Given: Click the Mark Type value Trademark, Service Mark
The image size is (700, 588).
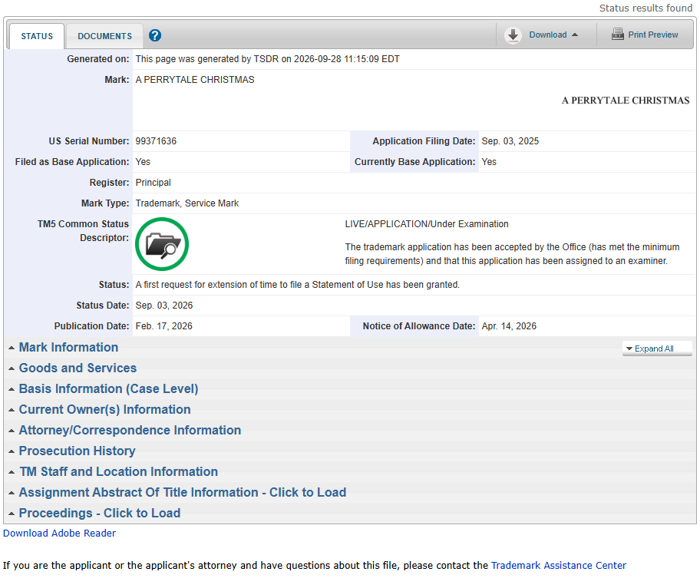Looking at the screenshot, I should (187, 203).
